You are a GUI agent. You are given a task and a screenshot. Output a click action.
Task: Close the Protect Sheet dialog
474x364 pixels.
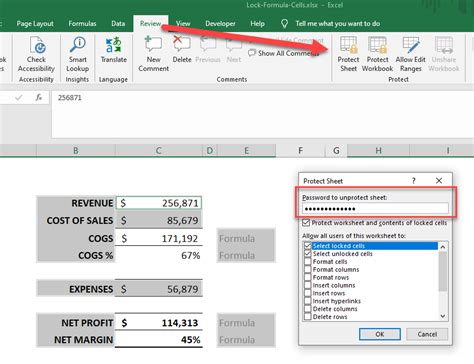pos(439,181)
